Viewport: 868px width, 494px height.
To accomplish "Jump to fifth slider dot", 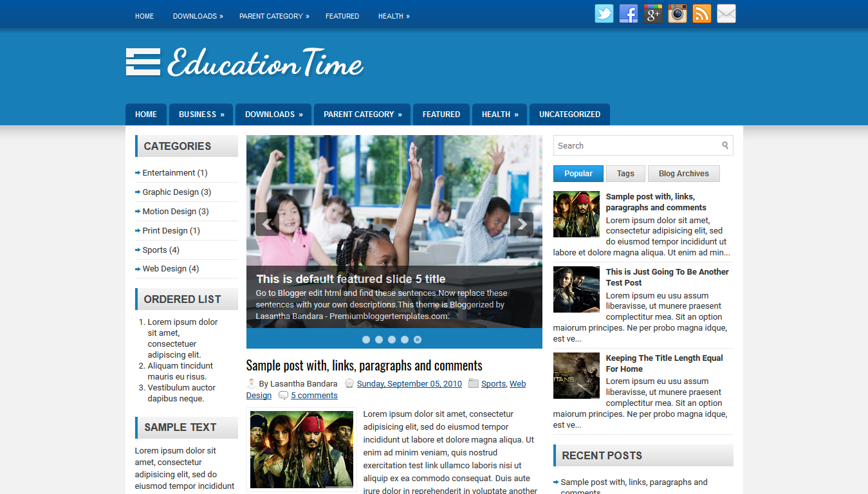I will pos(418,339).
